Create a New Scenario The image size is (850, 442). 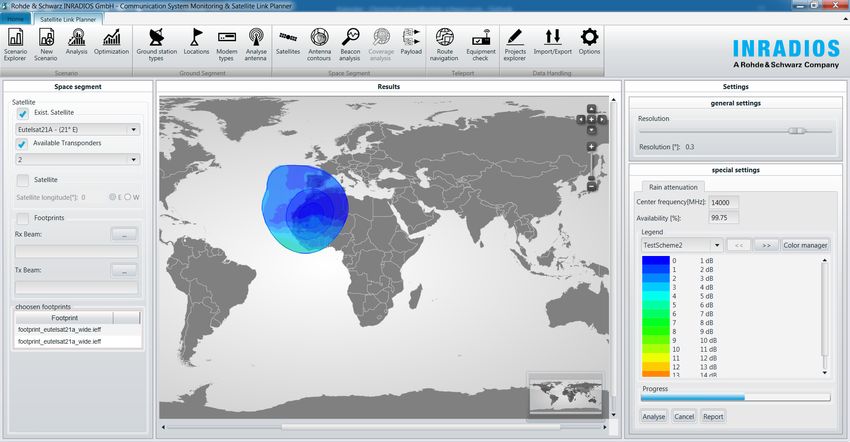46,44
